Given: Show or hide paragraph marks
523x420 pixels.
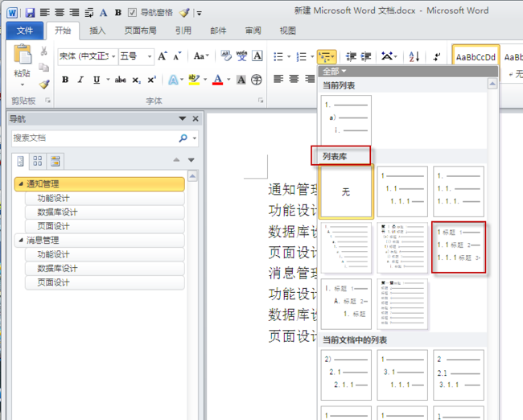Looking at the screenshot, I should (x=437, y=56).
